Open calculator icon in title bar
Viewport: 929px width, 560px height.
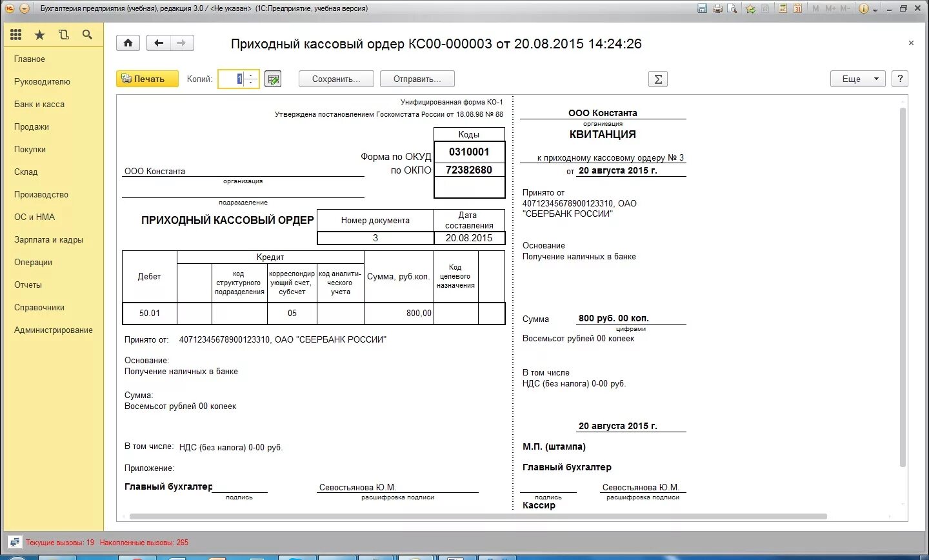783,8
